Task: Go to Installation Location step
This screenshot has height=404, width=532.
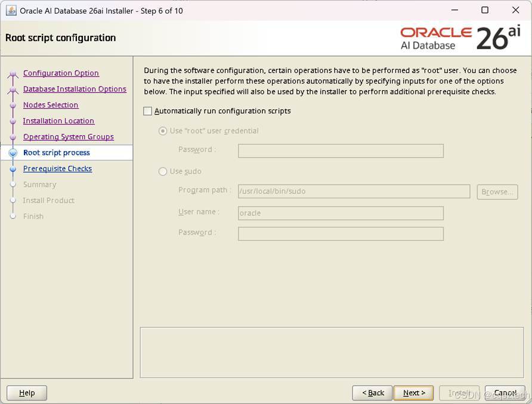Action: [58, 121]
